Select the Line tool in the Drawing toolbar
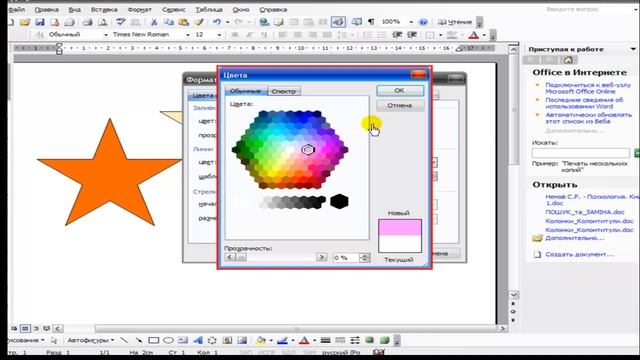The image size is (640, 360). click(124, 340)
